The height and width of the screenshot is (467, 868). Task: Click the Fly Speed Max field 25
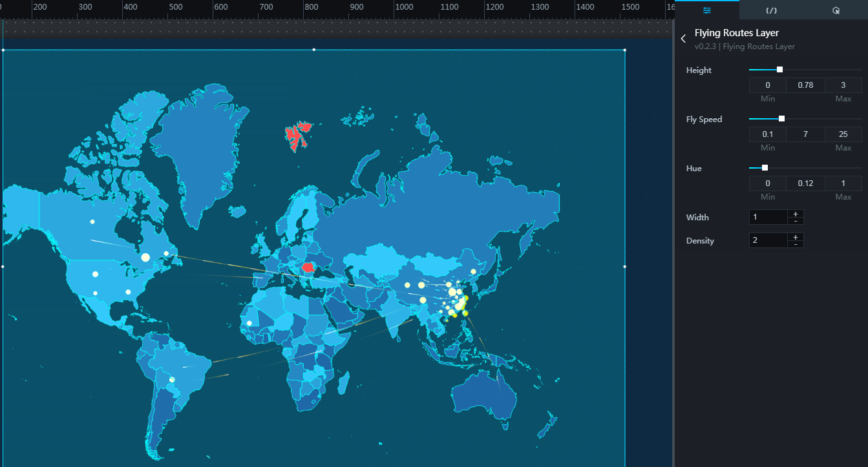(x=843, y=134)
